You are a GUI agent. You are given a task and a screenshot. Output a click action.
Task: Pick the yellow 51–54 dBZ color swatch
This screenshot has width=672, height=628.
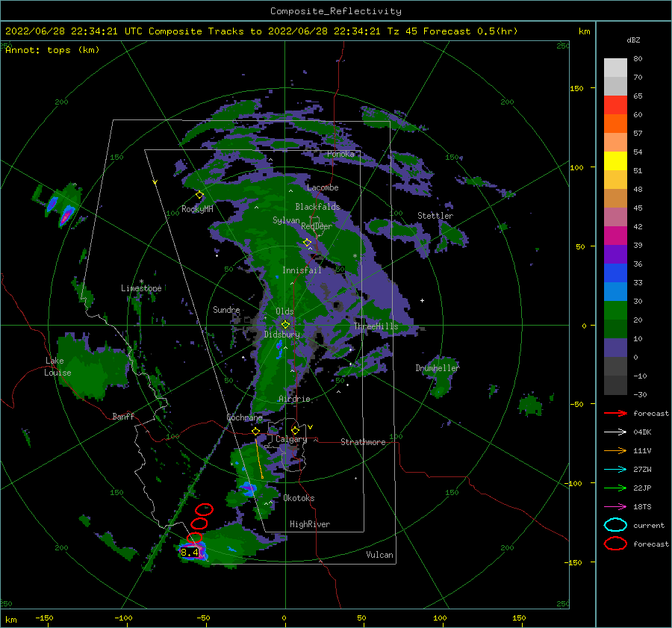pos(615,161)
